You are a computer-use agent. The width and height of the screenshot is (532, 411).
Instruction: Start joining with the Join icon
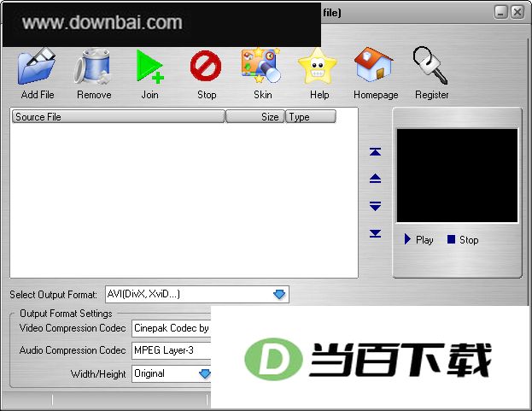(150, 66)
